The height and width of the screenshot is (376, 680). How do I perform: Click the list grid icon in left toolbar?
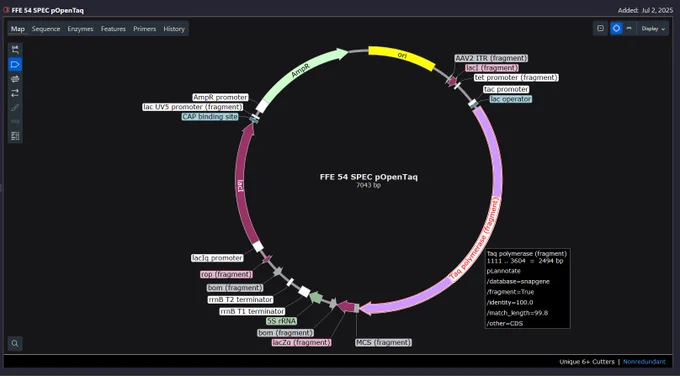pyautogui.click(x=15, y=136)
